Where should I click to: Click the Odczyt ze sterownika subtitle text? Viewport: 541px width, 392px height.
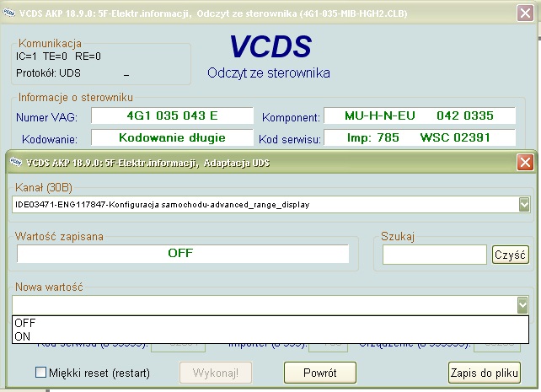point(269,73)
